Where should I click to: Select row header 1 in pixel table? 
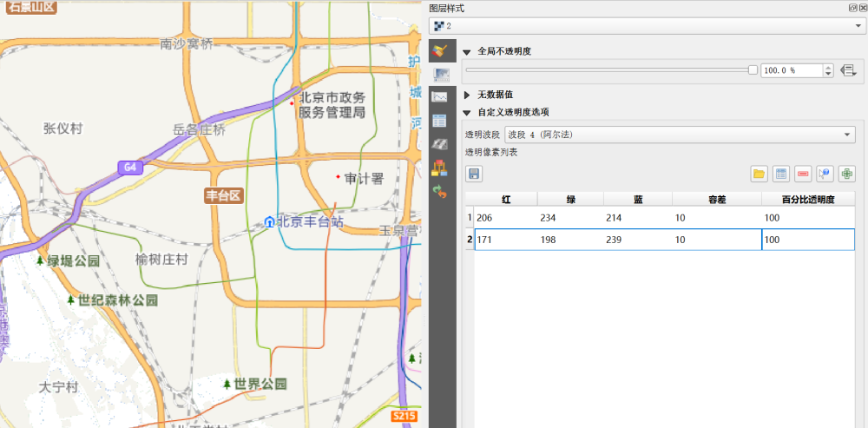[x=470, y=218]
